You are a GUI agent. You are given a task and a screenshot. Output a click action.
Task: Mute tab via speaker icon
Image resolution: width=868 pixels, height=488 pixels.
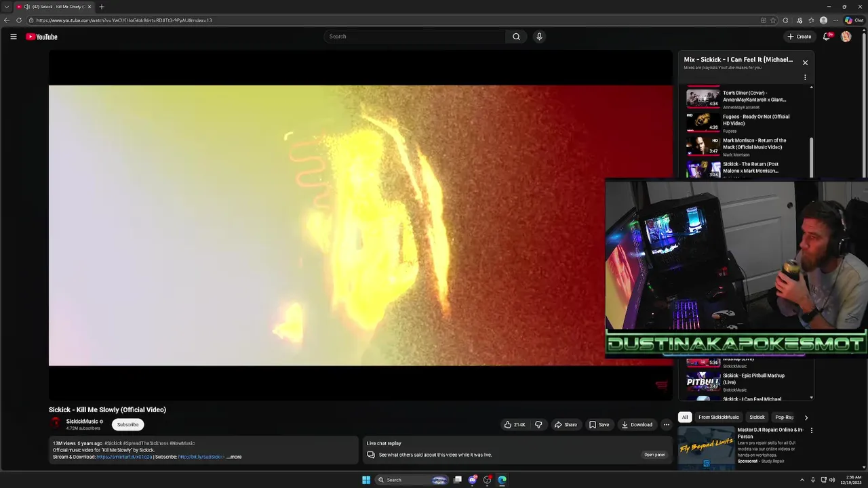[26, 7]
